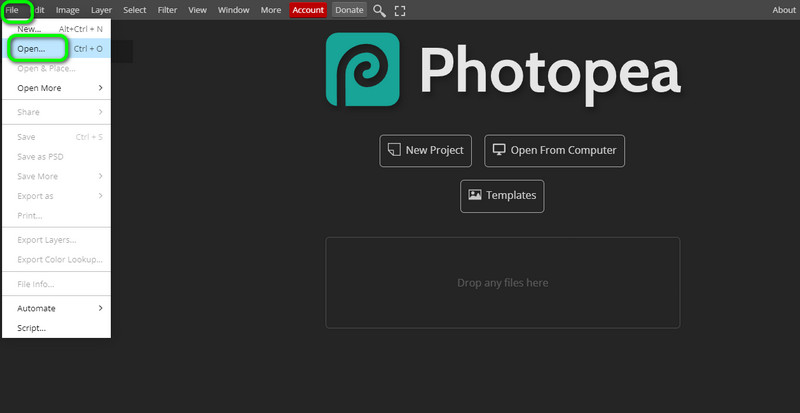This screenshot has width=800, height=413.
Task: Open the Templates button
Action: (502, 195)
